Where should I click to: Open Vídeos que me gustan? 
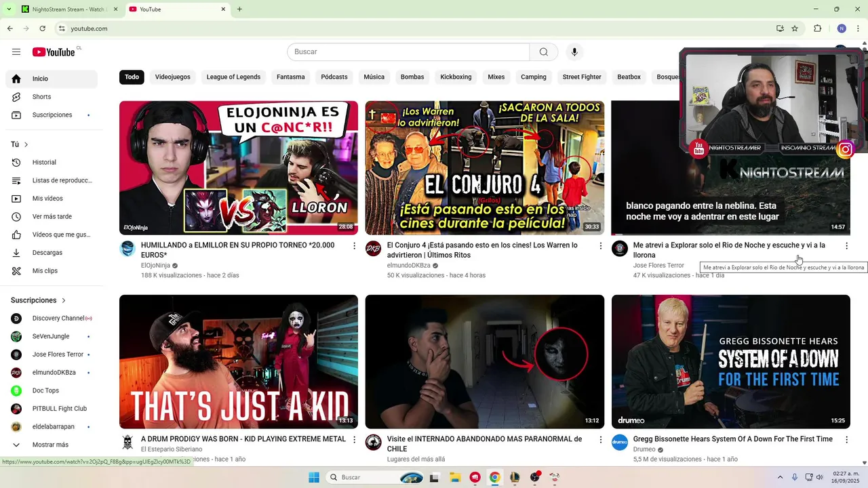tap(52, 235)
